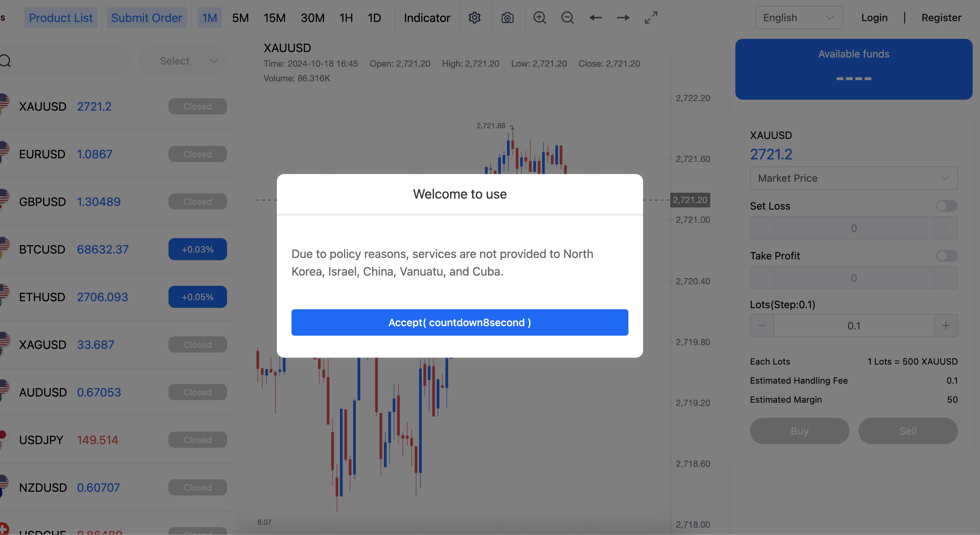This screenshot has width=980, height=535.
Task: Click the Lots value input field
Action: point(853,325)
